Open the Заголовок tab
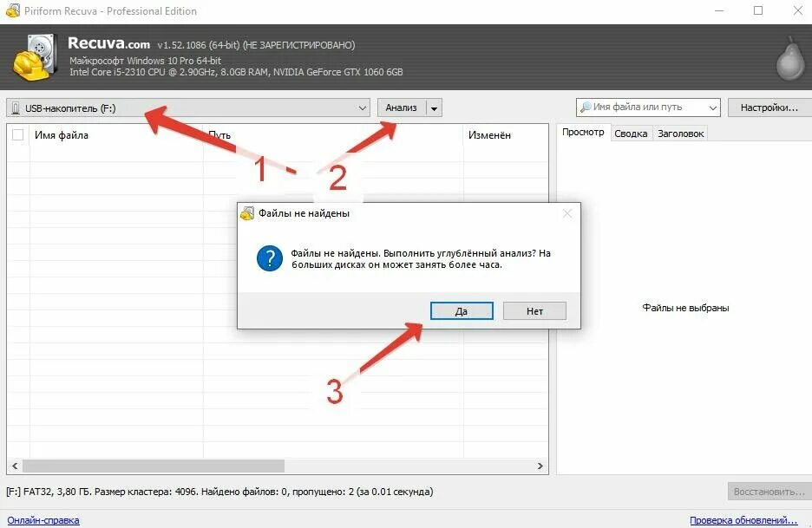The width and height of the screenshot is (812, 528). coord(680,134)
